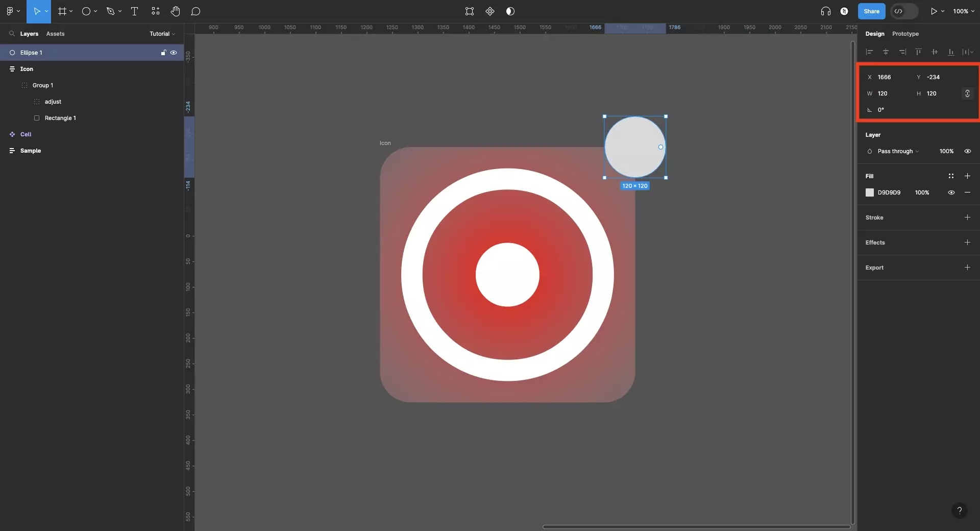The width and height of the screenshot is (980, 531).
Task: Open the Tutorial page dropdown
Action: 162,34
